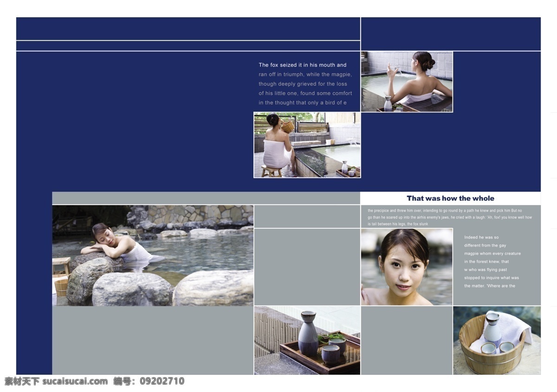Click the line "The fox seized it in his mouth and"
This screenshot has width=557, height=392.
point(303,65)
